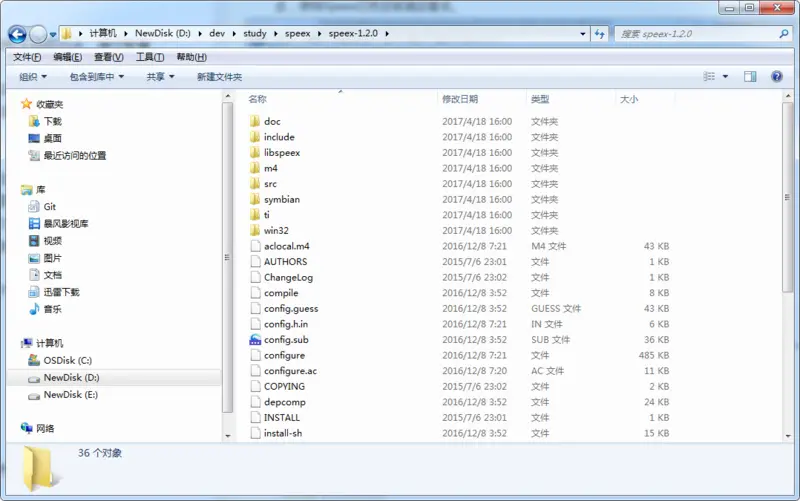
Task: Select the symbian folder icon
Action: pyautogui.click(x=255, y=199)
